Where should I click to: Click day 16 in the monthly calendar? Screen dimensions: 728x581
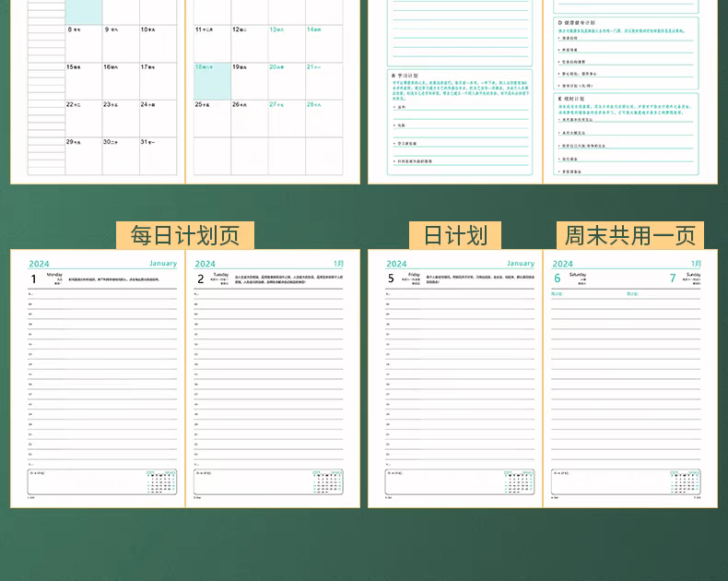click(111, 66)
